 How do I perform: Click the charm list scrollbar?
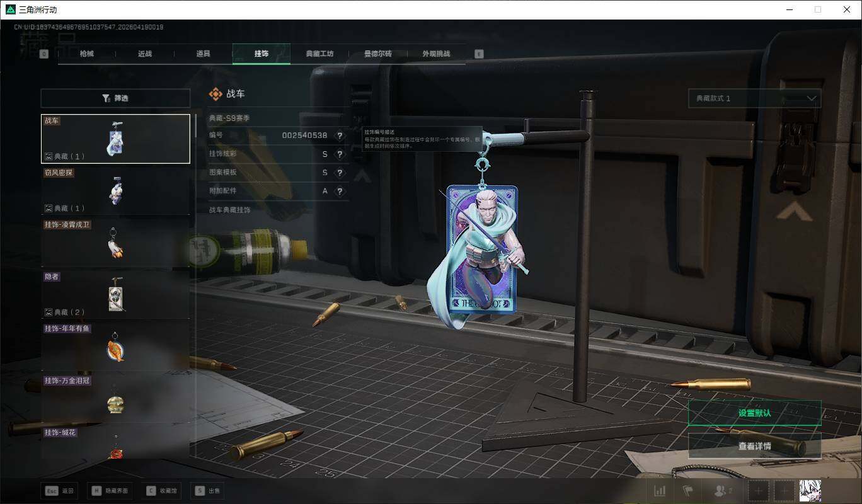[195, 126]
